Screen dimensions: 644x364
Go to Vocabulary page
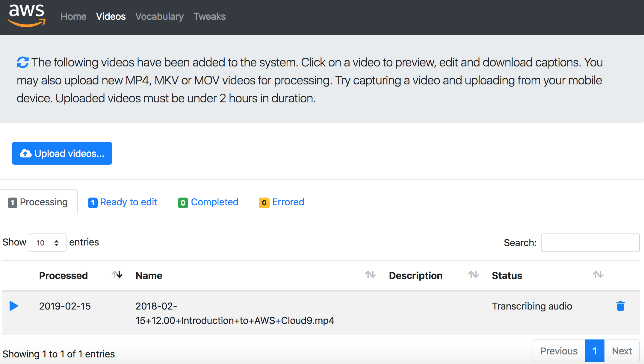point(159,16)
